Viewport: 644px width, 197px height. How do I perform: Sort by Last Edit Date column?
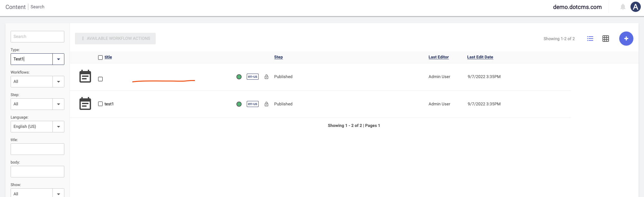pos(480,57)
